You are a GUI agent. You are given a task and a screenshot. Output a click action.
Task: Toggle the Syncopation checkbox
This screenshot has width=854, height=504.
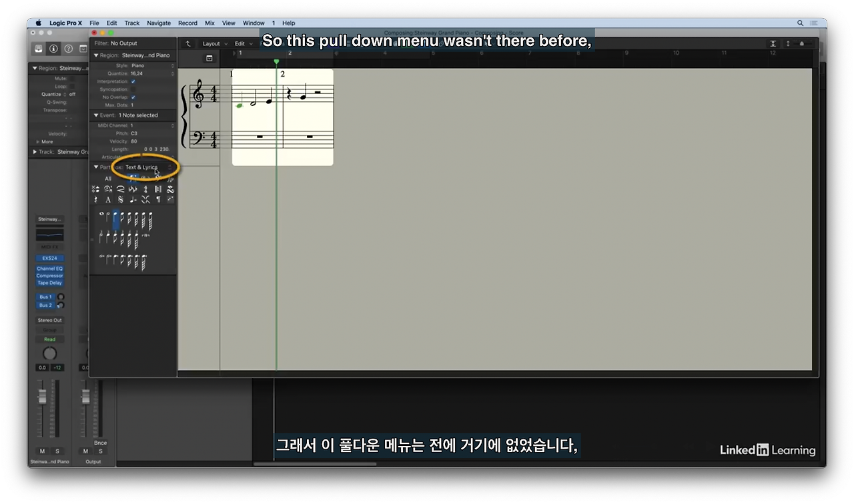point(133,89)
